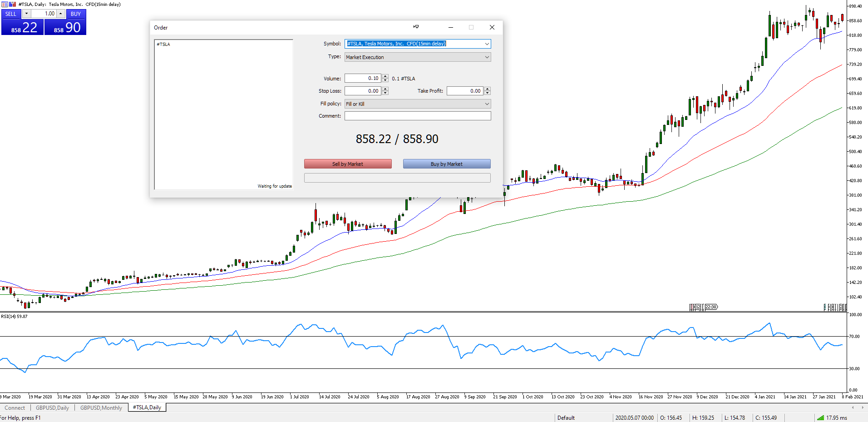The image size is (868, 422).
Task: Click the Sell by Market button
Action: (348, 164)
